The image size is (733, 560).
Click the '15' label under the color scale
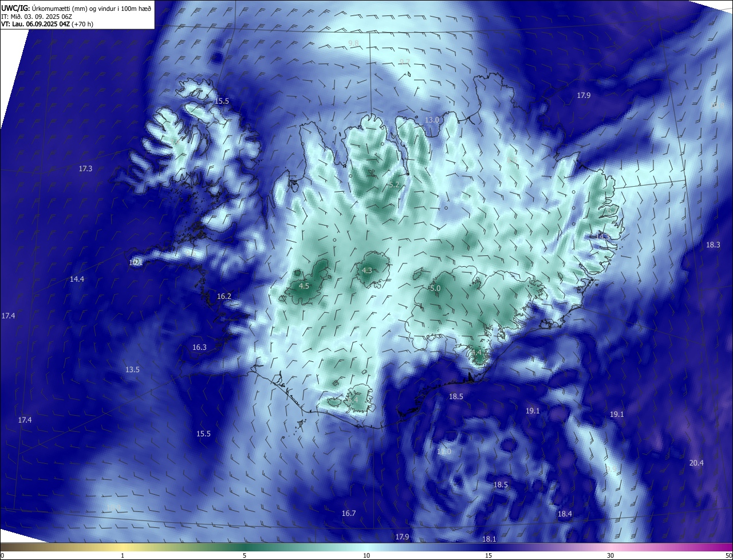pos(488,555)
